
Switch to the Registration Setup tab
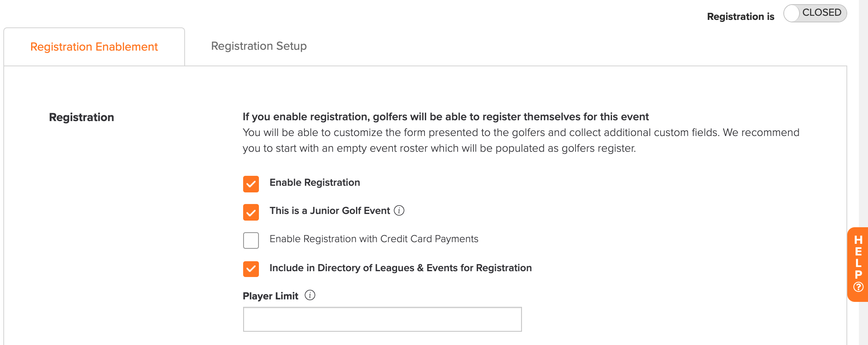(259, 46)
